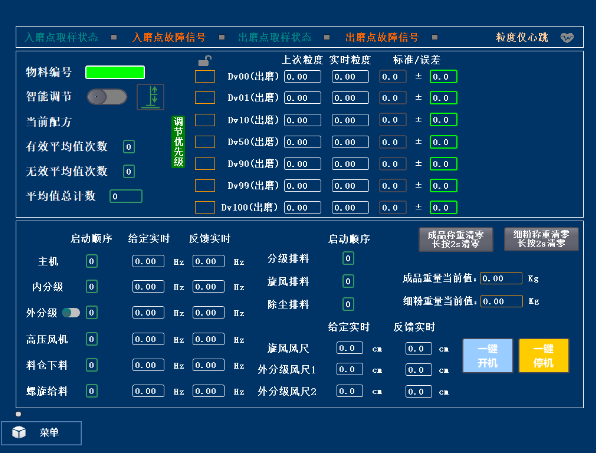Click Dv10 standard value field
The height and width of the screenshot is (453, 596).
(393, 120)
